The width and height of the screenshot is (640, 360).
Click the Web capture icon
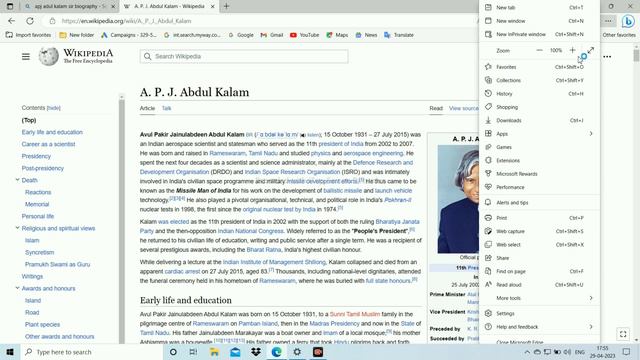[x=488, y=231]
